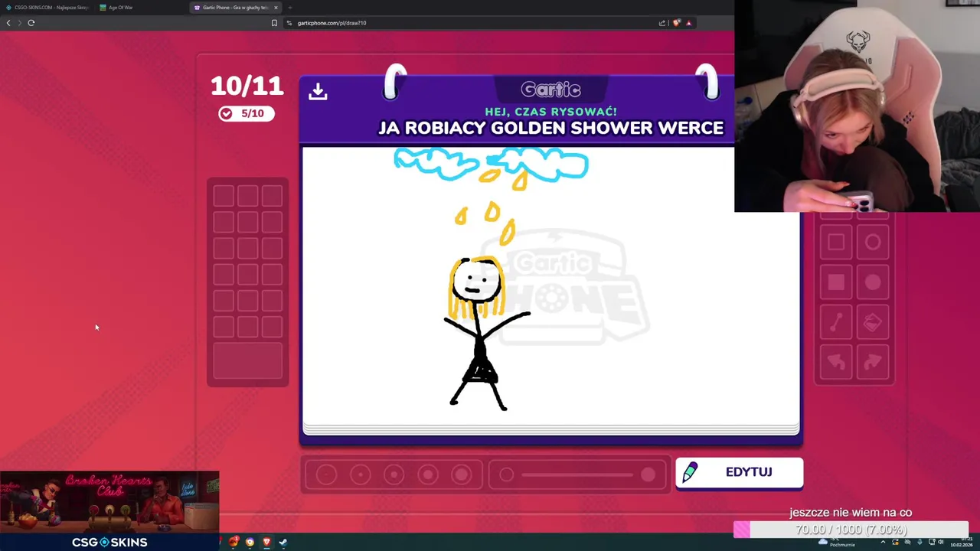The width and height of the screenshot is (980, 551).
Task: Open the weather widget showing Pochmurnie
Action: pyautogui.click(x=838, y=543)
